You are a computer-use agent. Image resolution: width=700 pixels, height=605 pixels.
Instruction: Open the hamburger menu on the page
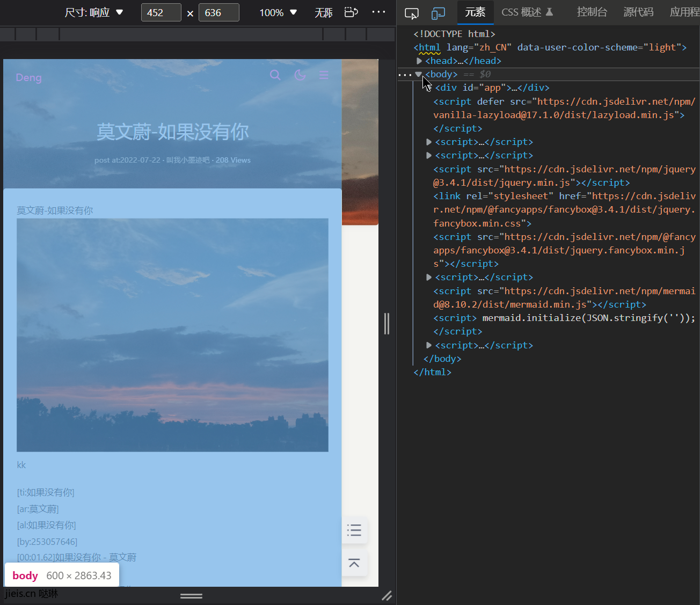pos(324,75)
